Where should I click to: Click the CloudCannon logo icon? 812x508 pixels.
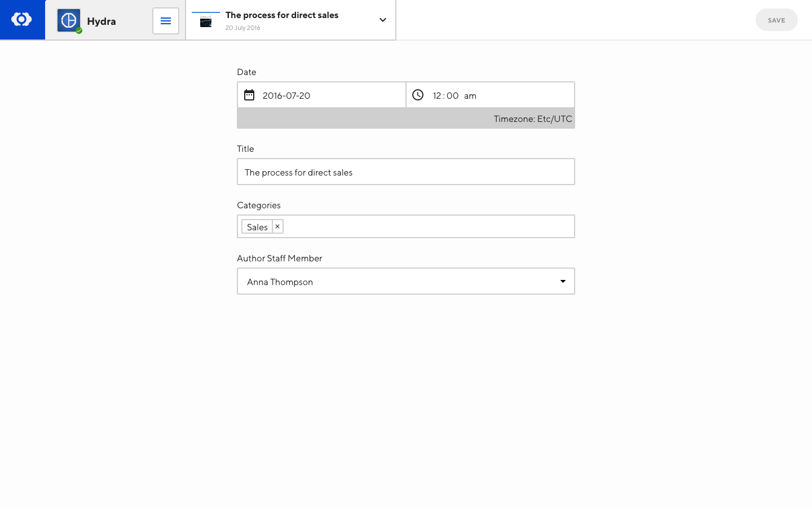pos(21,20)
